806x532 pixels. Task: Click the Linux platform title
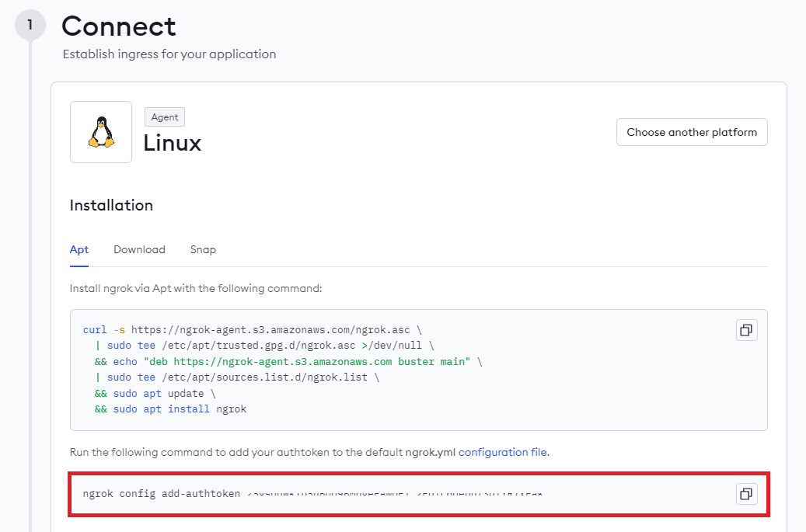[x=173, y=143]
